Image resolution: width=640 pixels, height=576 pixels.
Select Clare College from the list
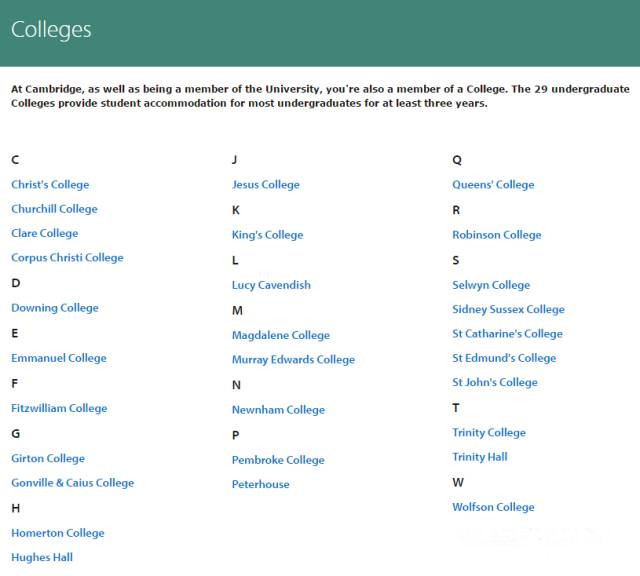pos(44,234)
